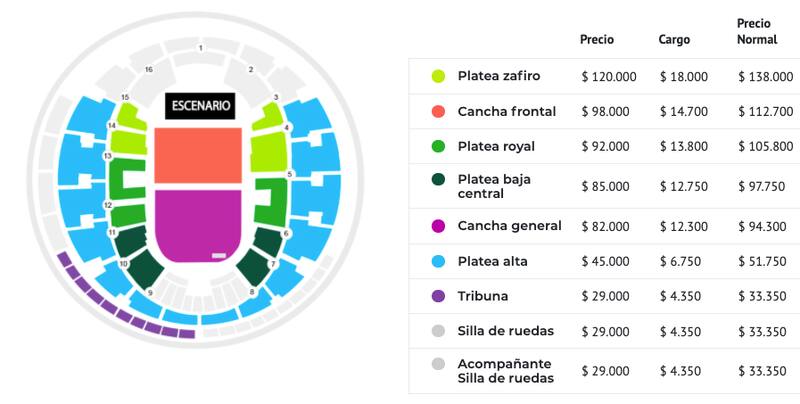Click the gray Silla de ruedas dot
This screenshot has width=800, height=404.
(438, 331)
